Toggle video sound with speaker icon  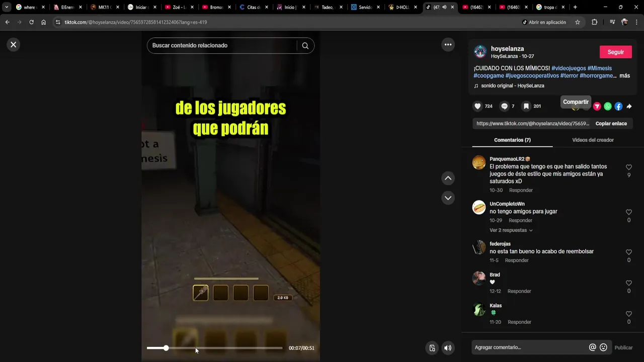[448, 348]
